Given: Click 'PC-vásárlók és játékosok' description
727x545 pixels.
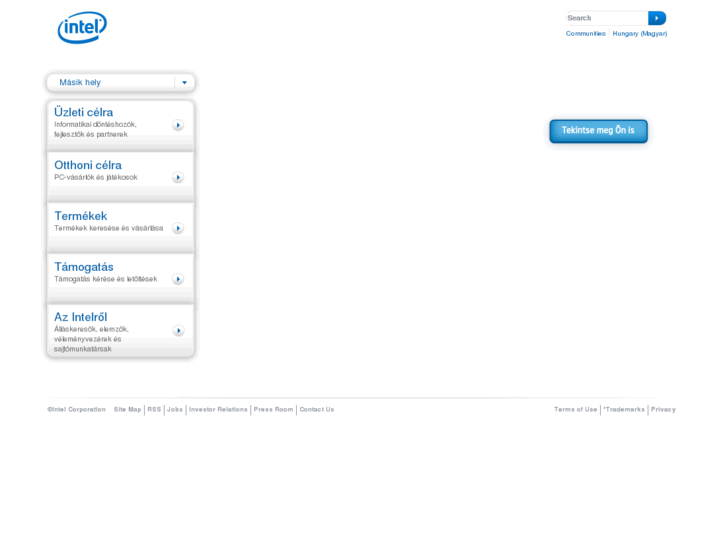Looking at the screenshot, I should pyautogui.click(x=96, y=177).
